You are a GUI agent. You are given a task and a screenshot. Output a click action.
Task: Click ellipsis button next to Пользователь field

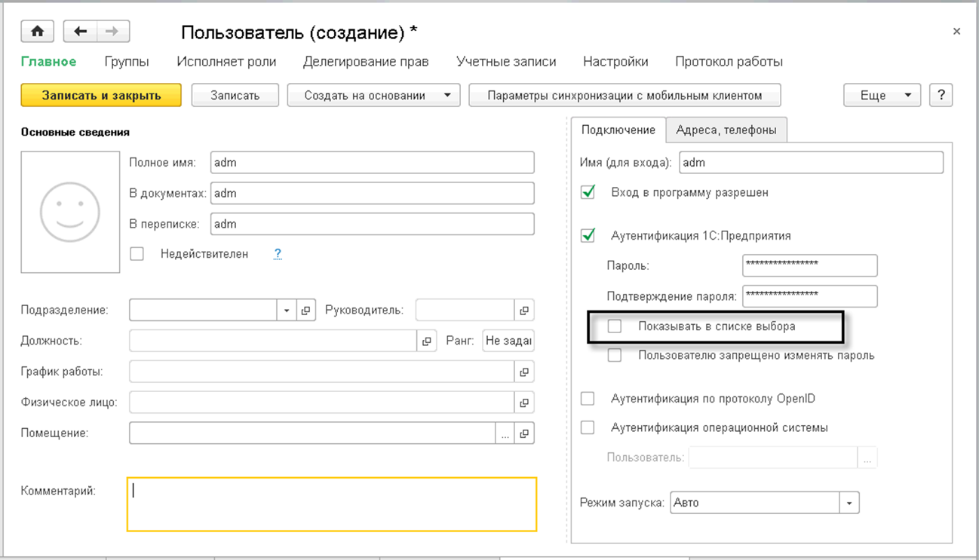coord(867,457)
